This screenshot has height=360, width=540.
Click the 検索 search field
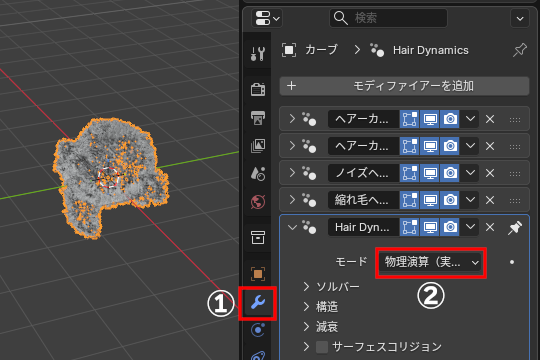(388, 18)
